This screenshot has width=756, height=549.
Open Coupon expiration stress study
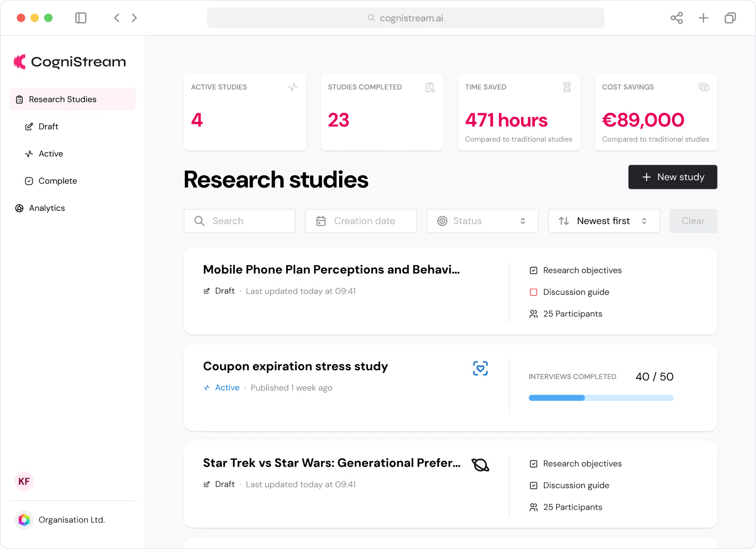click(x=296, y=366)
